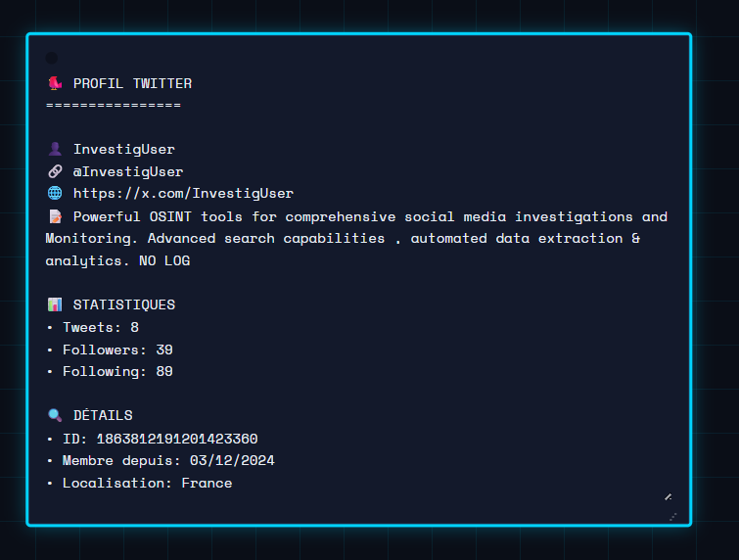The image size is (739, 560).
Task: Click the Membre depuis date line
Action: tap(168, 460)
